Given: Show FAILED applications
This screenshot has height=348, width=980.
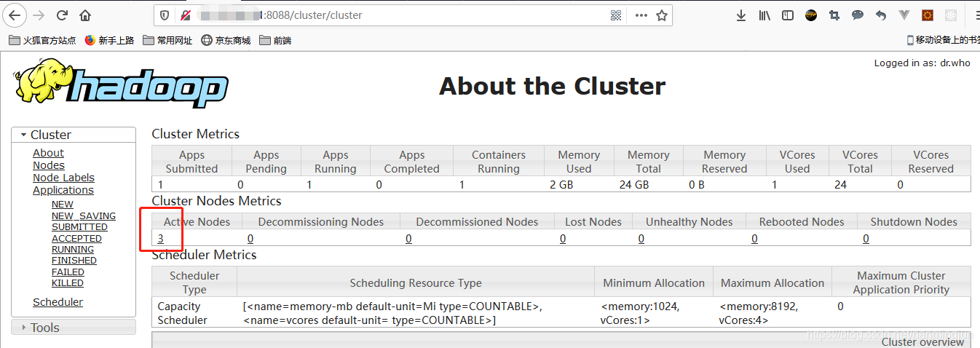Looking at the screenshot, I should tap(68, 272).
